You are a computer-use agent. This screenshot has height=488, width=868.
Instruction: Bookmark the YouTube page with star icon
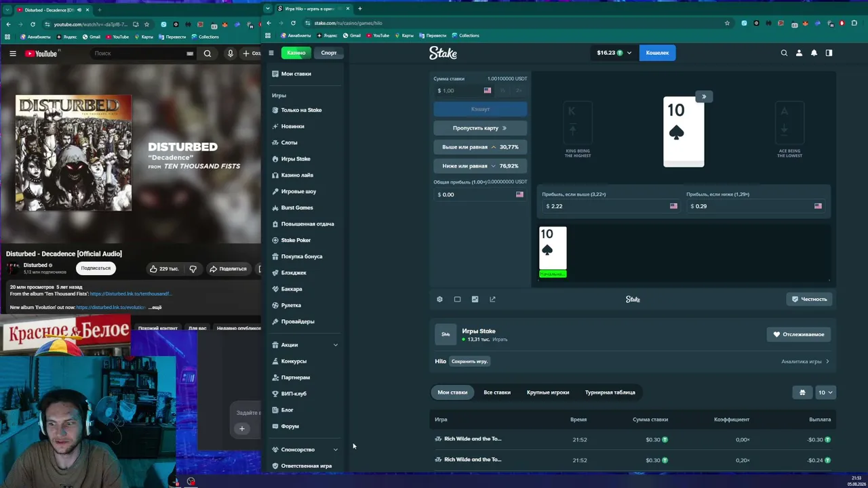[146, 24]
